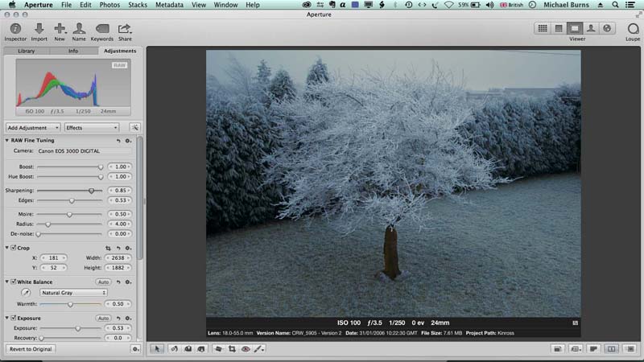Click the White Balance eyedropper

(x=26, y=293)
